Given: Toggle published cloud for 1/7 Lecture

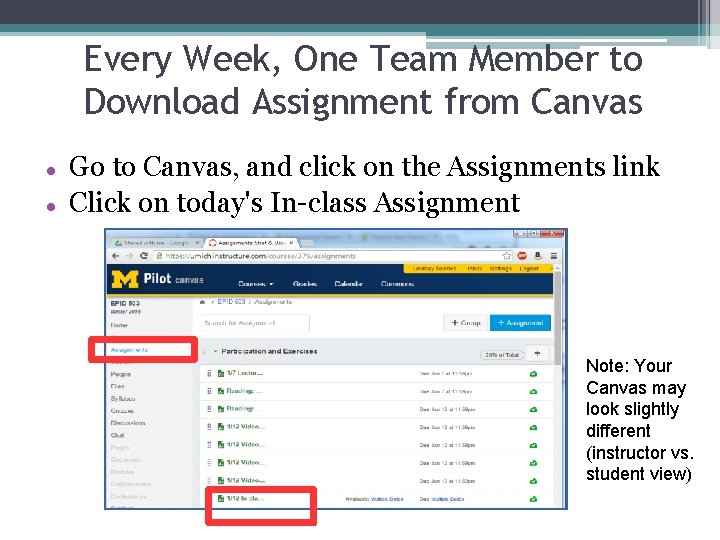Looking at the screenshot, I should point(533,374).
